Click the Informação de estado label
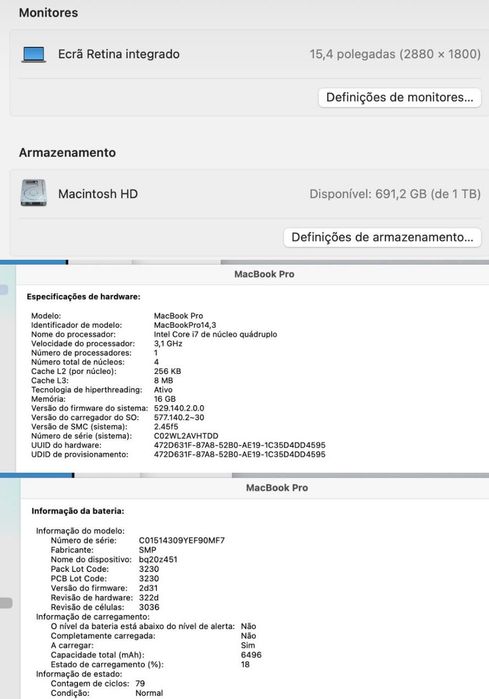Viewport: 489px width, 699px height. (x=79, y=674)
